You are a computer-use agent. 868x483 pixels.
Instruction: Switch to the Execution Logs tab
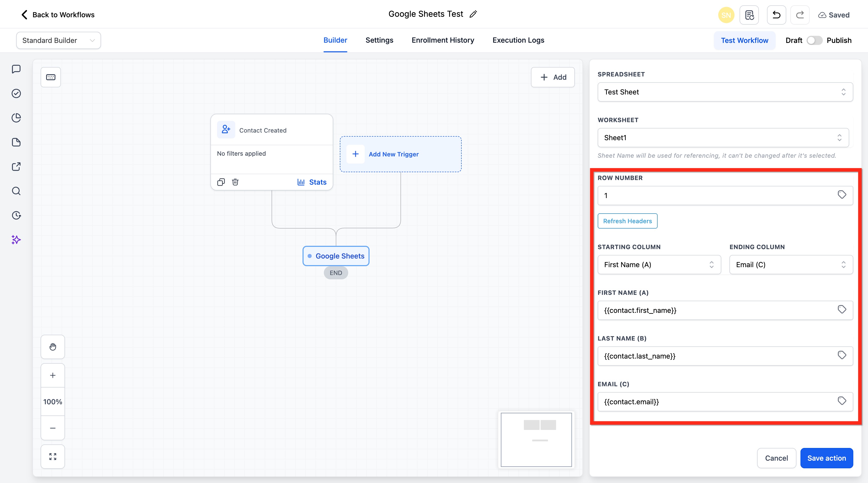click(x=518, y=40)
